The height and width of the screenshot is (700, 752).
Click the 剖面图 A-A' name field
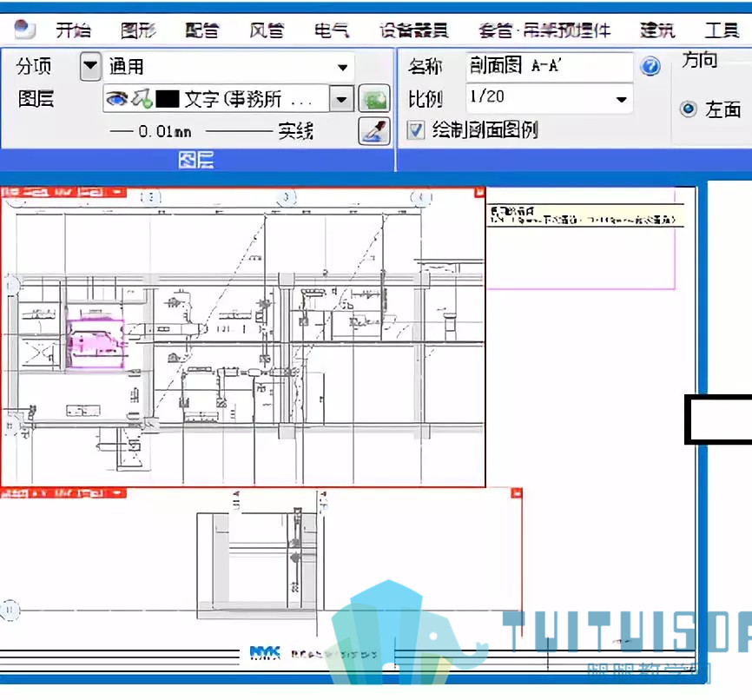click(549, 66)
